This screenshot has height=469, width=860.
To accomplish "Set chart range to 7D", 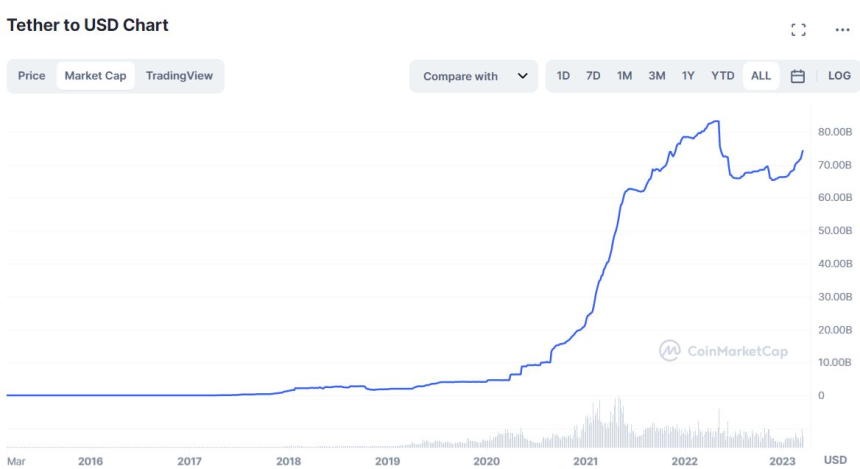I will tap(593, 76).
